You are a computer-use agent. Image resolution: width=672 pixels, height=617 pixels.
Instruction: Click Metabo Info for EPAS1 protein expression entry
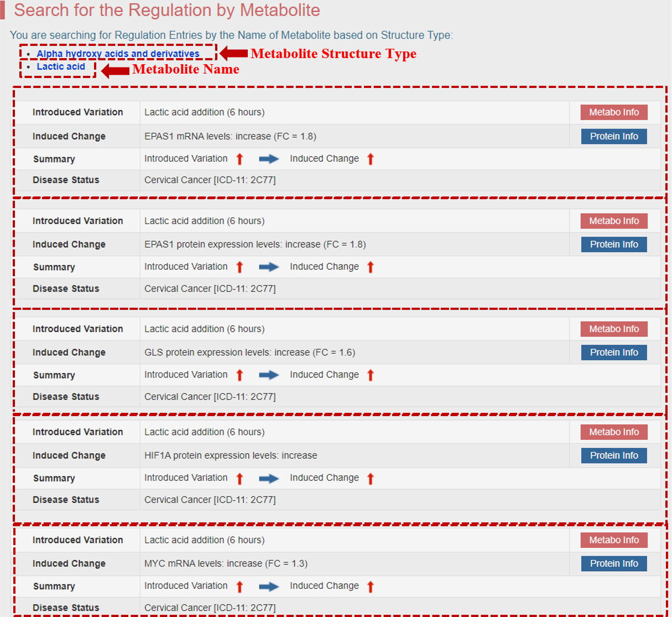[x=613, y=221]
